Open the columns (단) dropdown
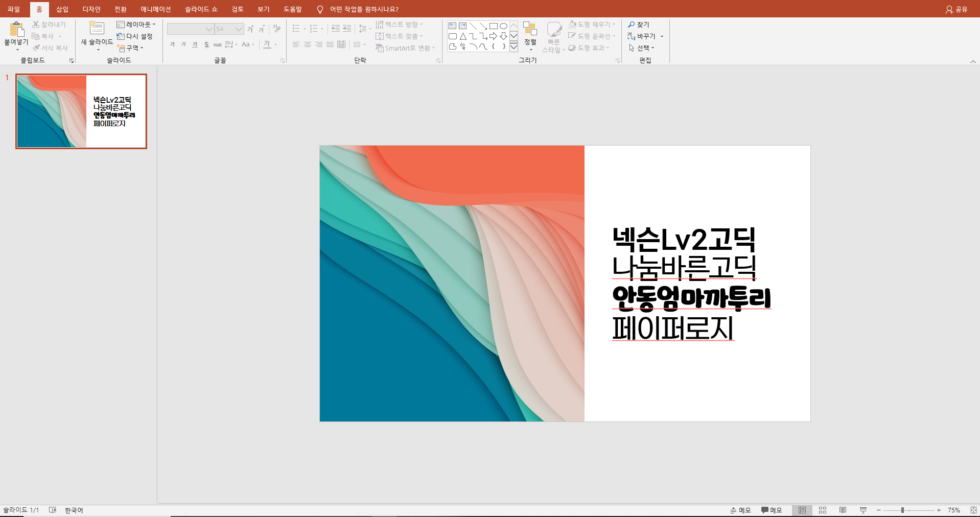The height and width of the screenshot is (517, 980). point(359,44)
